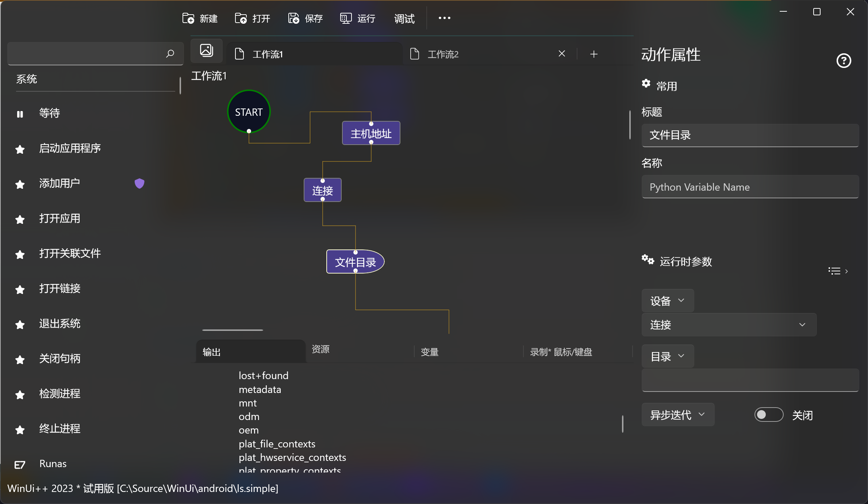Screen dimensions: 868x504
Task: Expand the 目录 dropdown
Action: [x=667, y=356]
